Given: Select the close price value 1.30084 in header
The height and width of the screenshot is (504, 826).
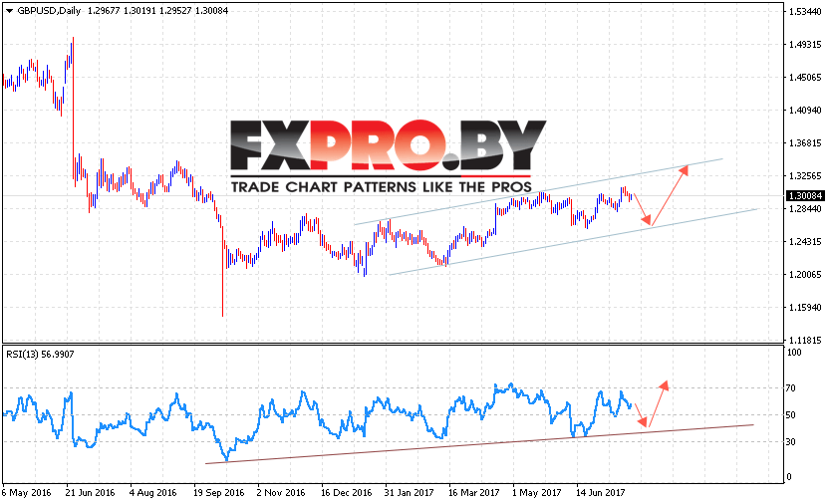Looking at the screenshot, I should 212,11.
